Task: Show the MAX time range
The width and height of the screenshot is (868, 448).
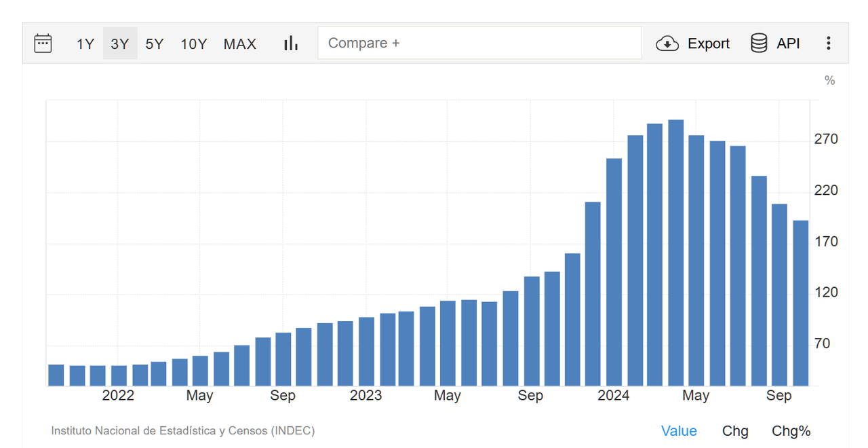Action: tap(240, 44)
